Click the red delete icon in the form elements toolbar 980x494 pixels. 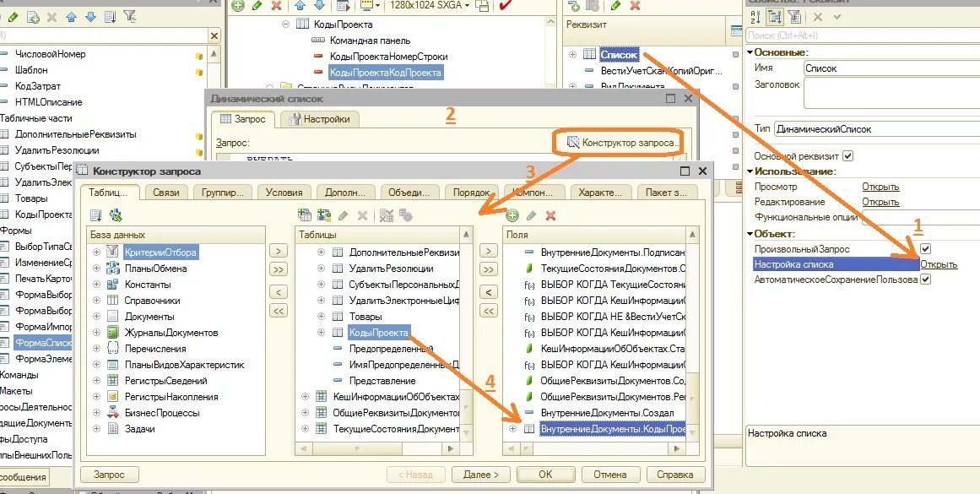pyautogui.click(x=277, y=6)
